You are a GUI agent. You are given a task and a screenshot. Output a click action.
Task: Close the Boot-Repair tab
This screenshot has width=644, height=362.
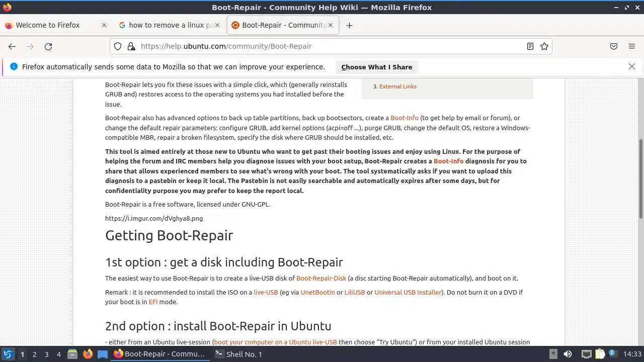point(331,25)
